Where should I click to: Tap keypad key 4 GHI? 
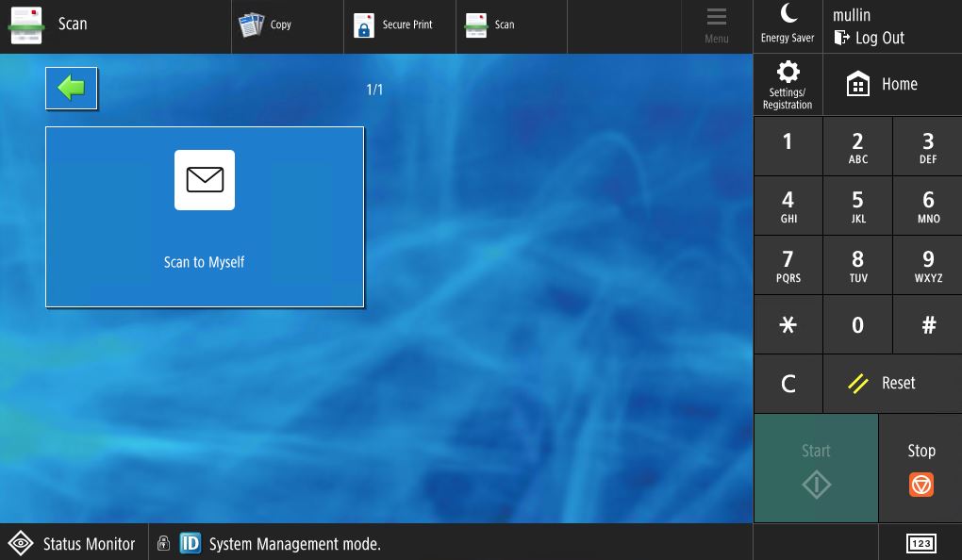[788, 206]
